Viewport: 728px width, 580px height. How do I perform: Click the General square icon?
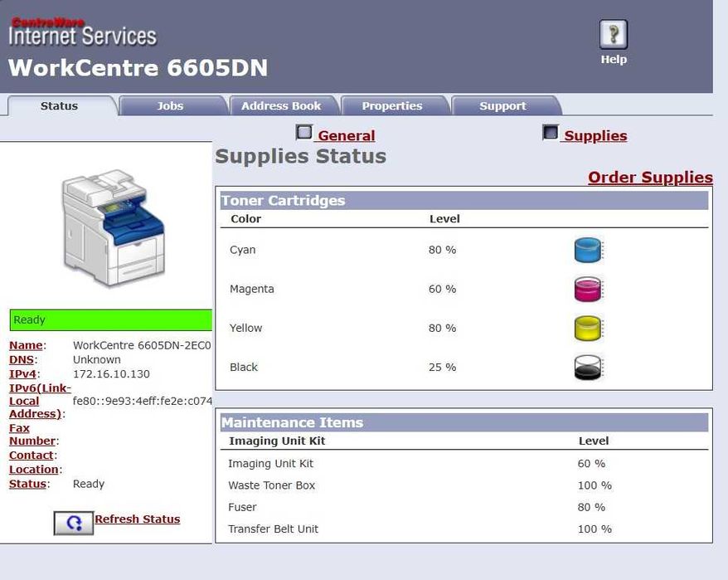tap(303, 133)
